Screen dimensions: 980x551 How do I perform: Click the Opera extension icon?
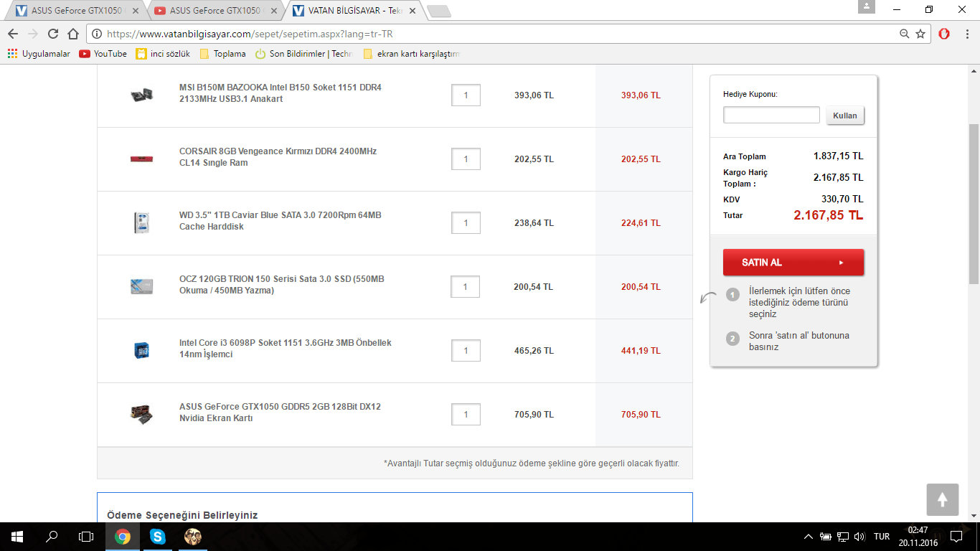pyautogui.click(x=945, y=34)
